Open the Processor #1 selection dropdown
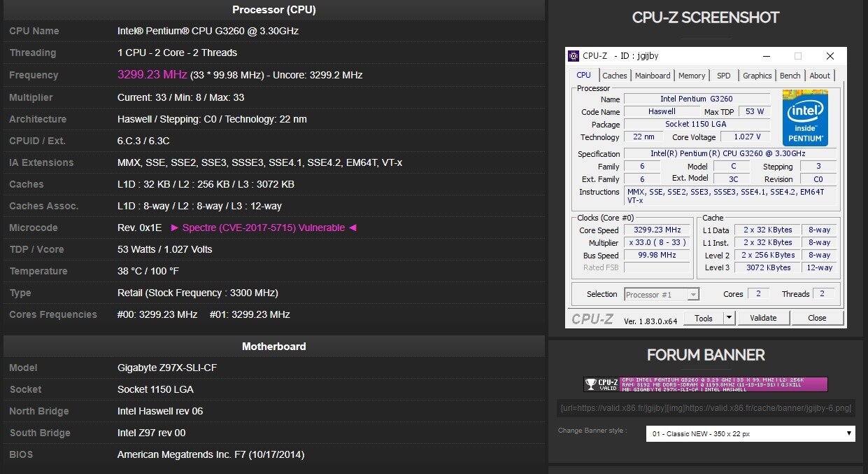Screen dimensions: 868x474 [662, 295]
